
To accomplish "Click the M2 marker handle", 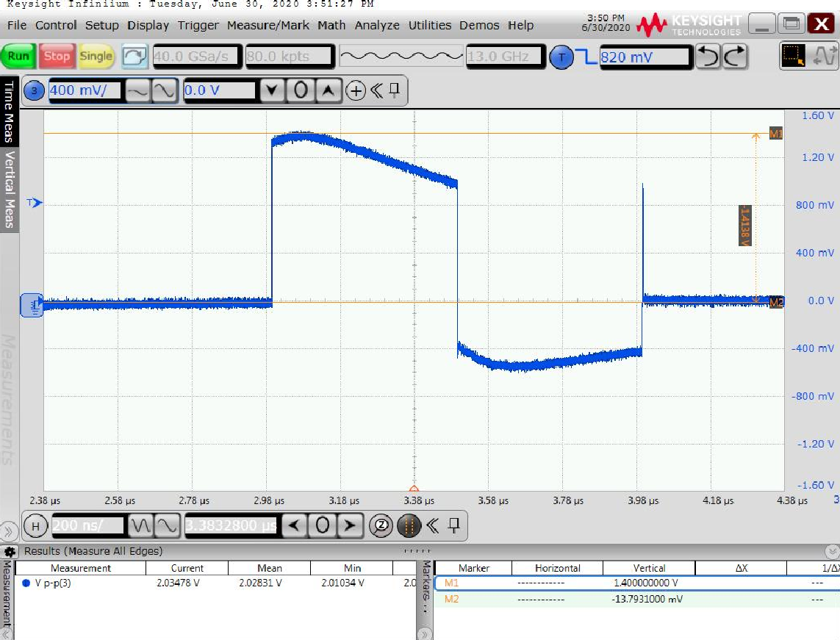I will [776, 302].
